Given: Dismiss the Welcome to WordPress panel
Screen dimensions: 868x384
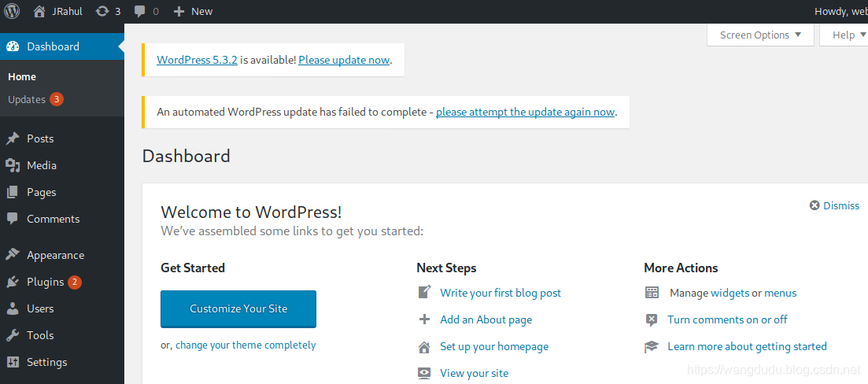Looking at the screenshot, I should point(834,205).
